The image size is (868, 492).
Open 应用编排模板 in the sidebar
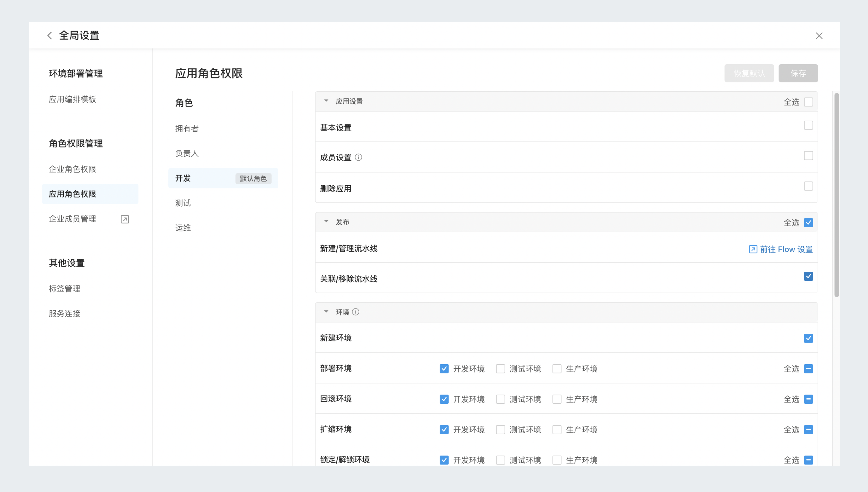click(73, 99)
